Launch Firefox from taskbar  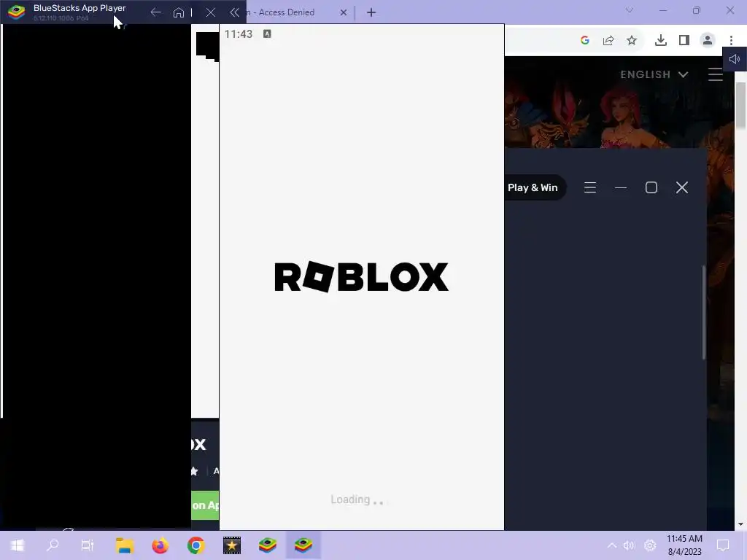click(160, 545)
